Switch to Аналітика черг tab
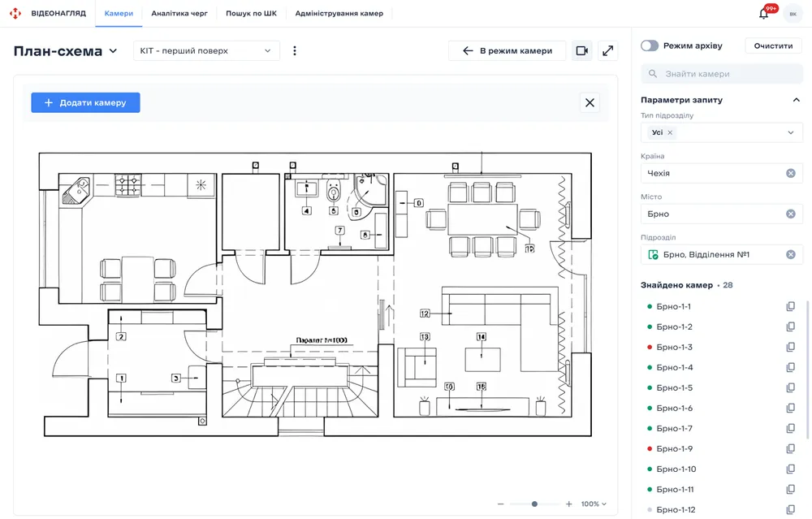 (179, 14)
